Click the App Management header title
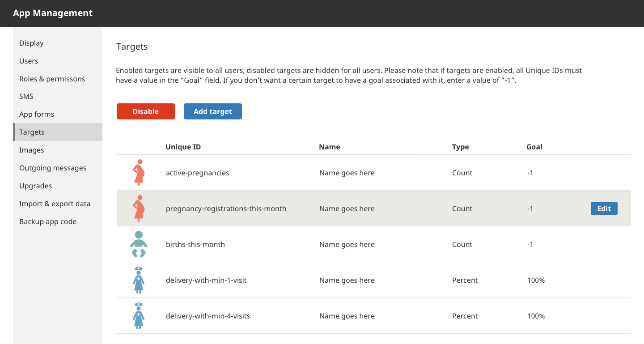The image size is (644, 344). point(53,13)
